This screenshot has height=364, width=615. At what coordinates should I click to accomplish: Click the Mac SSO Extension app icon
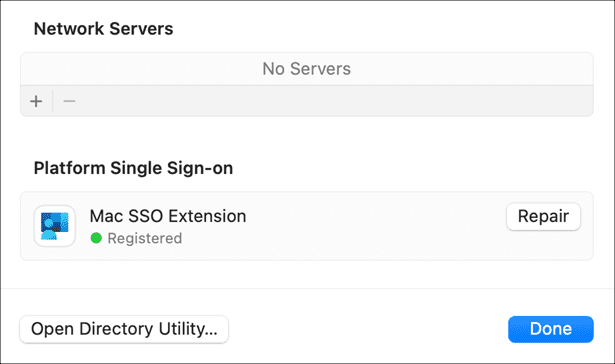(x=55, y=226)
